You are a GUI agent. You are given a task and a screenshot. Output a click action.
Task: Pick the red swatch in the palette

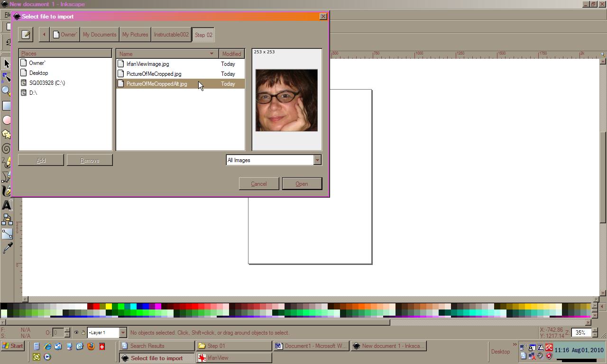(x=96, y=307)
